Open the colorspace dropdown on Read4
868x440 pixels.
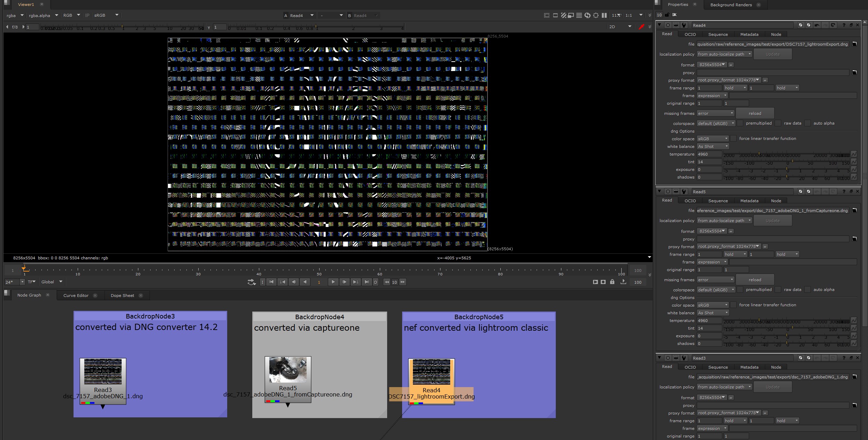point(716,123)
